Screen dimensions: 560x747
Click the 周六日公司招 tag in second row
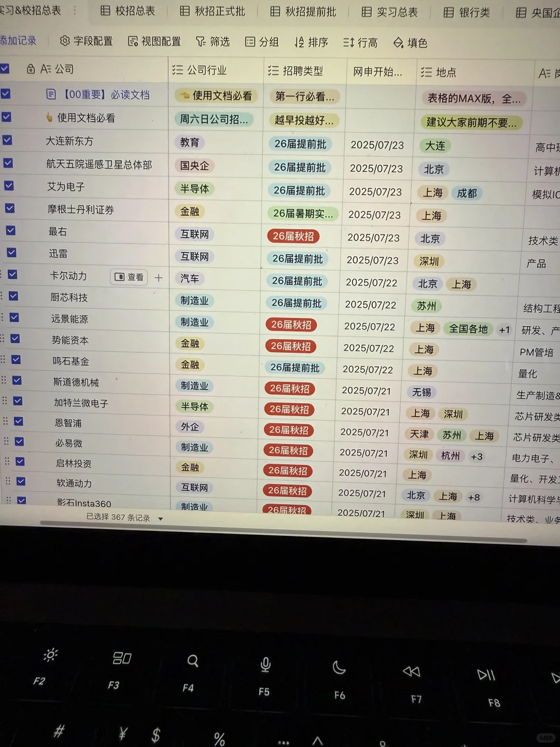coord(214,119)
